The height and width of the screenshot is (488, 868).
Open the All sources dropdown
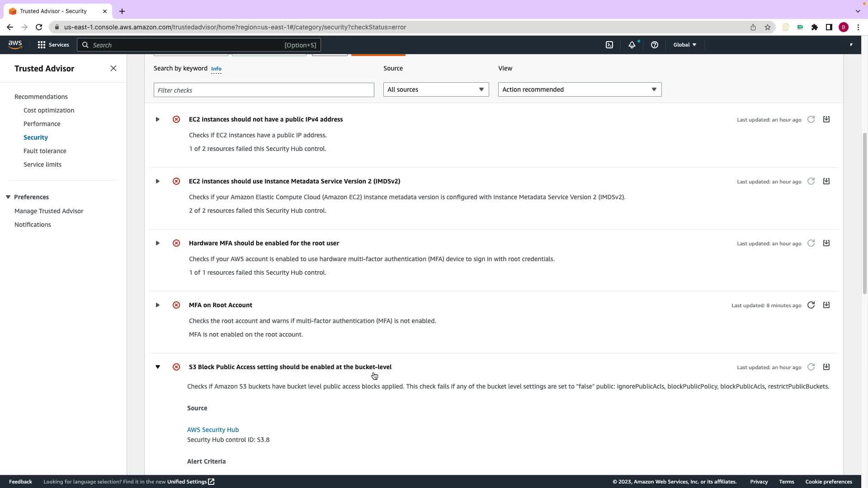pos(436,89)
